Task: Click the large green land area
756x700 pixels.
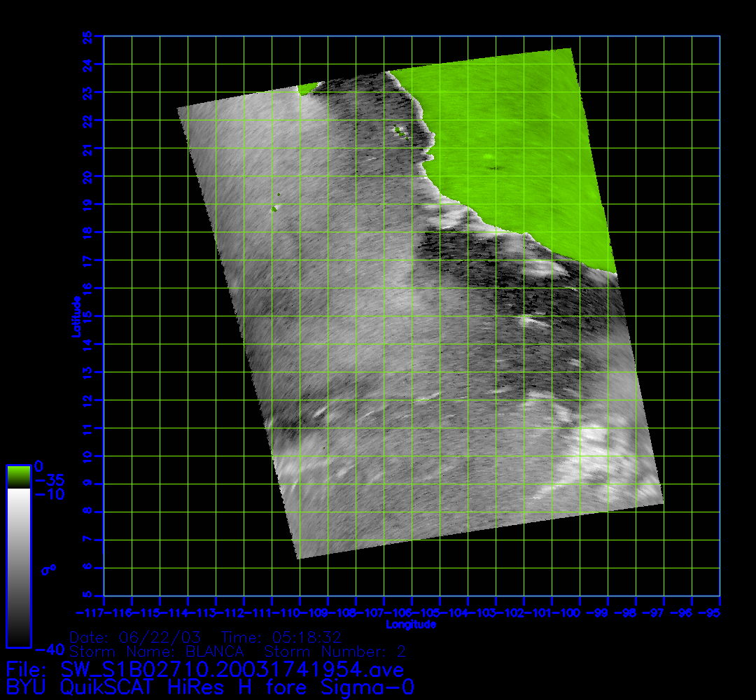Action: click(x=511, y=140)
